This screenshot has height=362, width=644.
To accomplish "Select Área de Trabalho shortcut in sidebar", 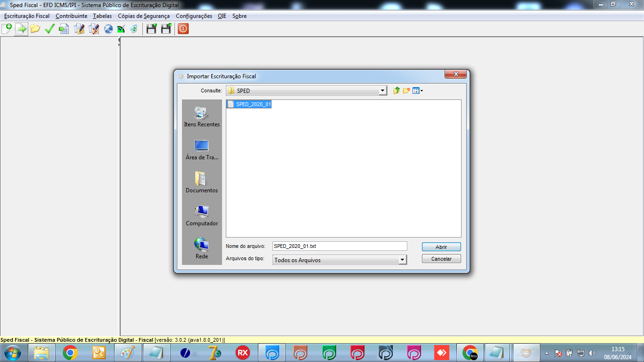I will (202, 150).
